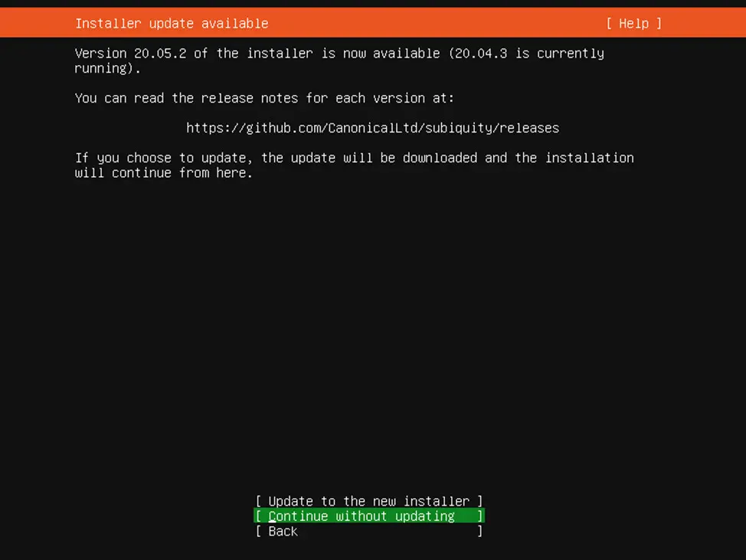
Task: Click the GitHub subiquity releases URL
Action: [x=372, y=128]
